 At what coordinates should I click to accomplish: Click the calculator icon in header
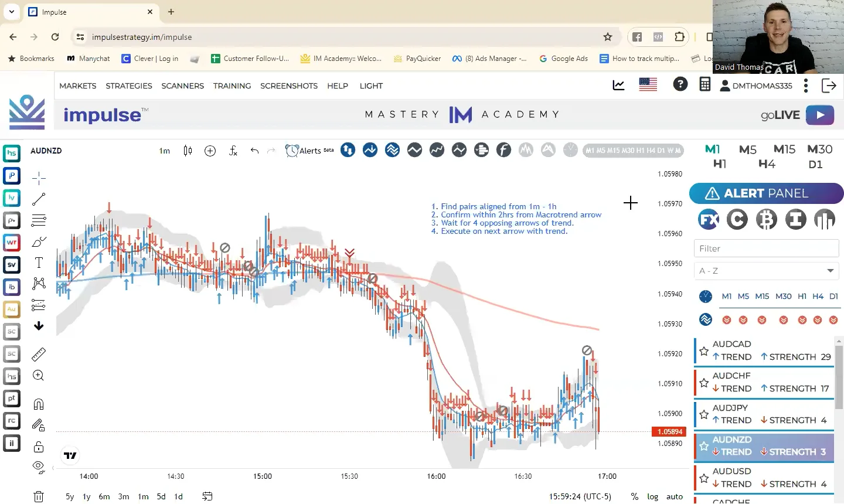click(x=705, y=85)
